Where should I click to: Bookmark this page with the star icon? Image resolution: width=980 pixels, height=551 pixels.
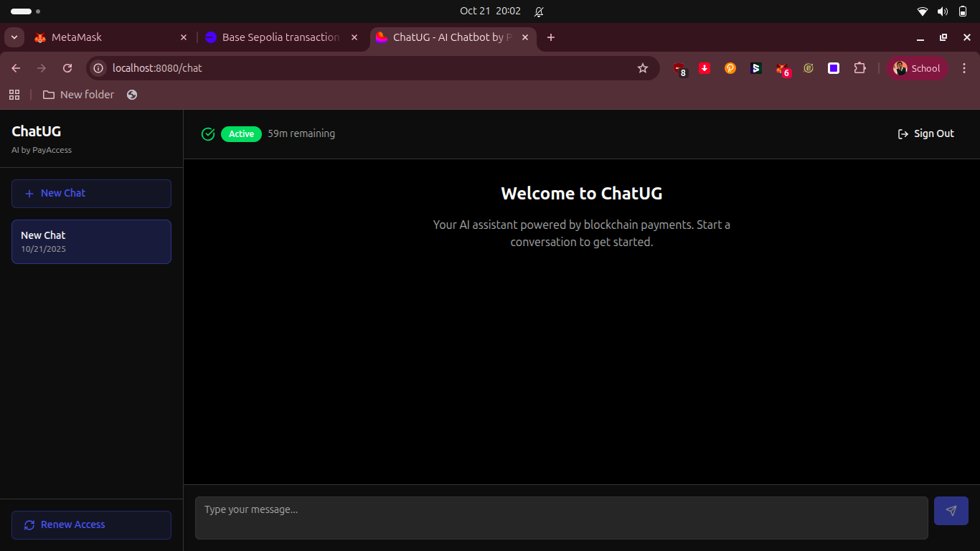643,68
